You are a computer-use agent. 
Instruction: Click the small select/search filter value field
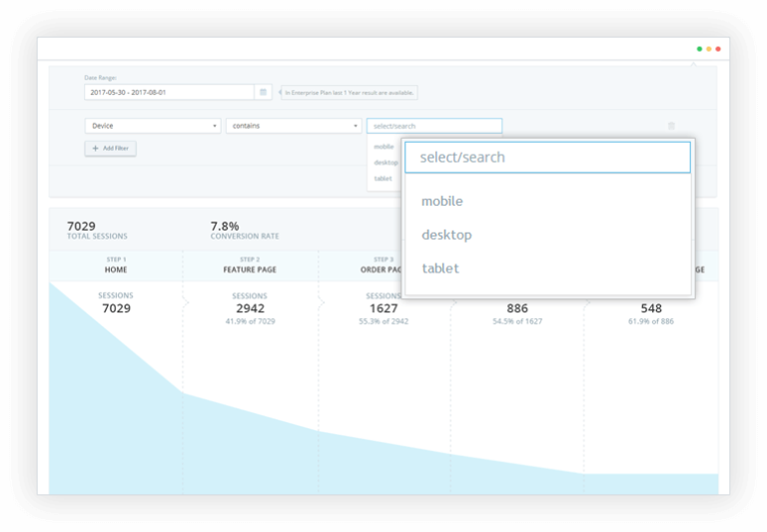[x=434, y=126]
